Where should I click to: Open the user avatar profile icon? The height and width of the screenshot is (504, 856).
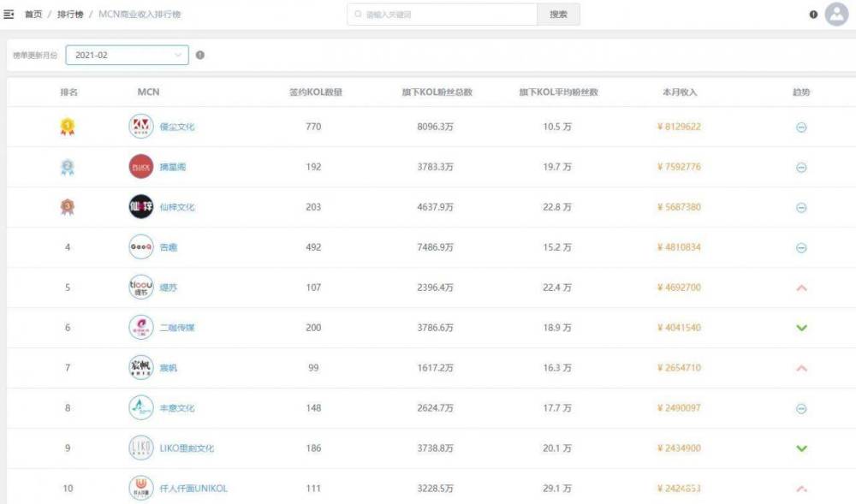(836, 15)
